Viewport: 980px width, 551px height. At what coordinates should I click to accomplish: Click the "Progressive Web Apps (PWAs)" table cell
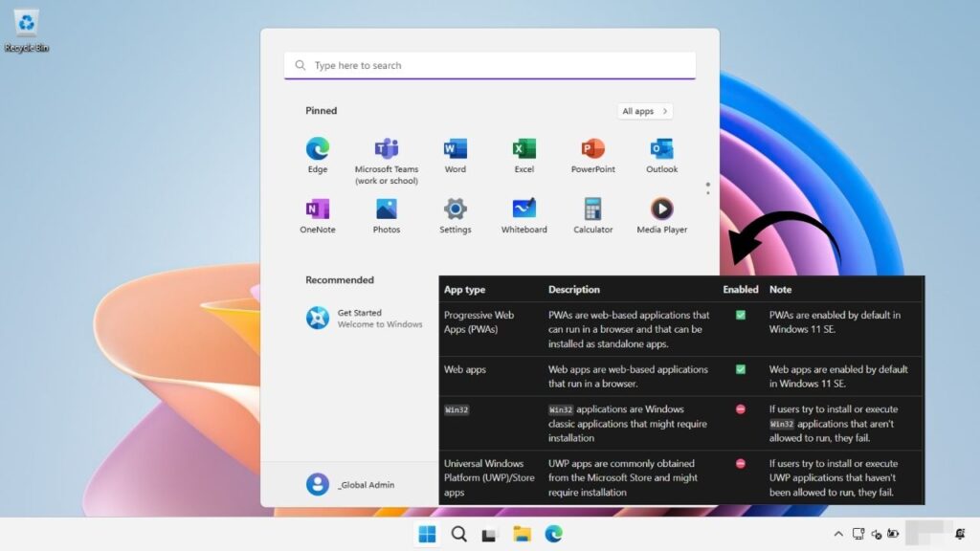(x=491, y=329)
